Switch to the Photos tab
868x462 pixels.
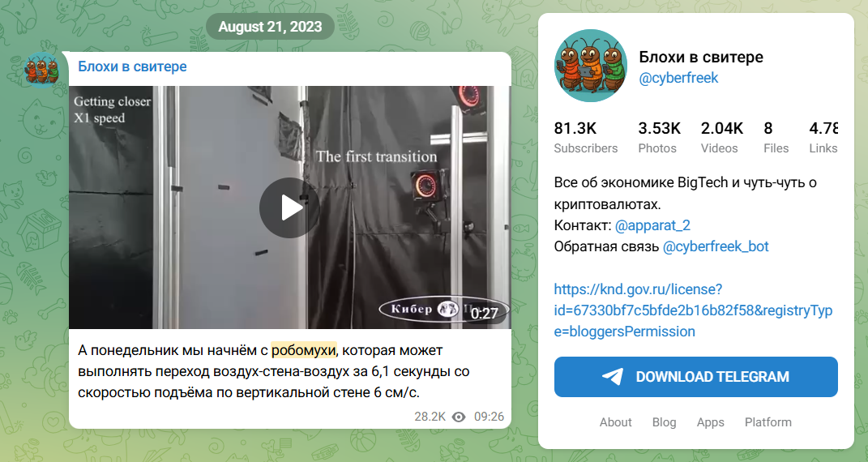tap(659, 137)
